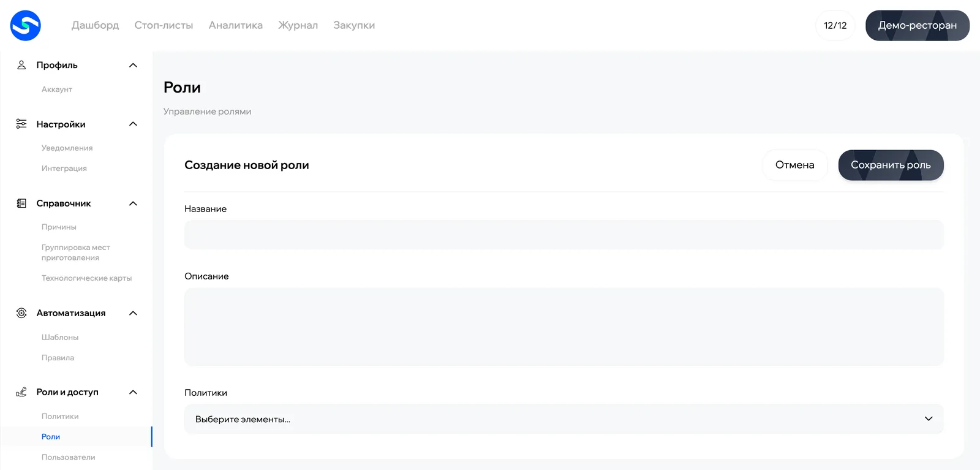Image resolution: width=980 pixels, height=470 pixels.
Task: Click the Отмена button
Action: (795, 165)
